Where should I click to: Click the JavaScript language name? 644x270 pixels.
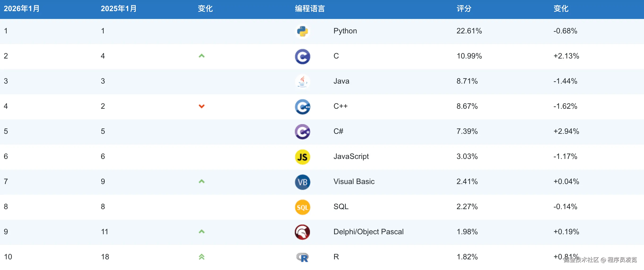click(x=351, y=156)
